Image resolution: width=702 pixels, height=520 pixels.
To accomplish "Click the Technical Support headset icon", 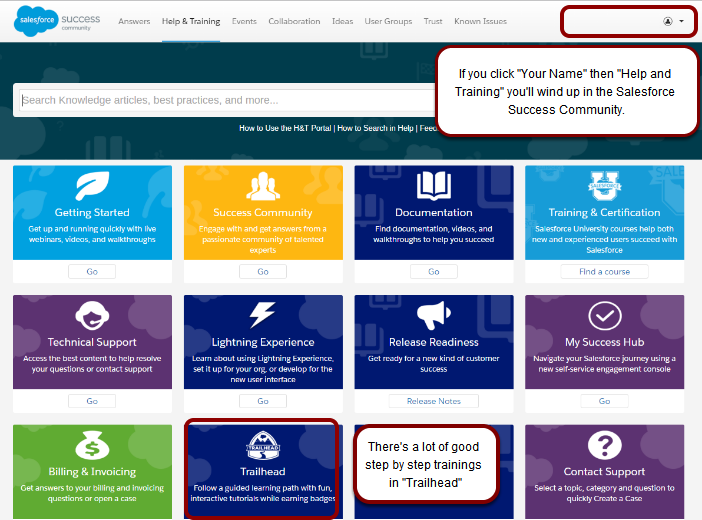I will tap(92, 315).
